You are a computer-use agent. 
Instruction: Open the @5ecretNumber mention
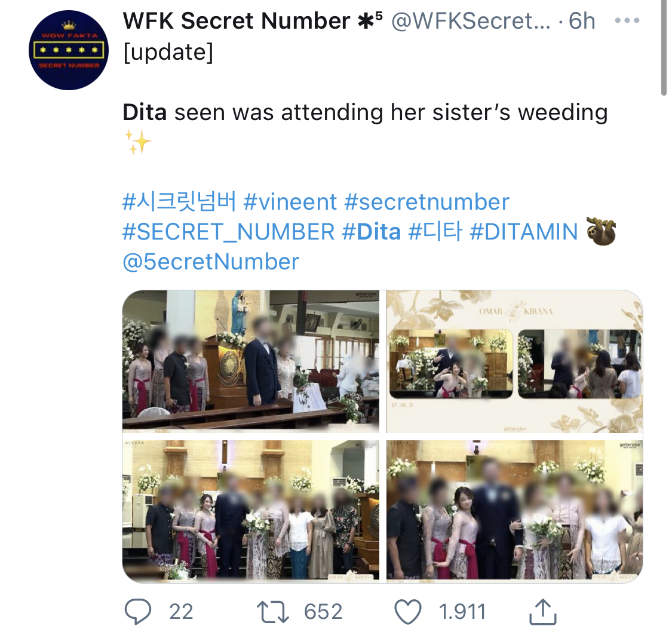(x=211, y=262)
